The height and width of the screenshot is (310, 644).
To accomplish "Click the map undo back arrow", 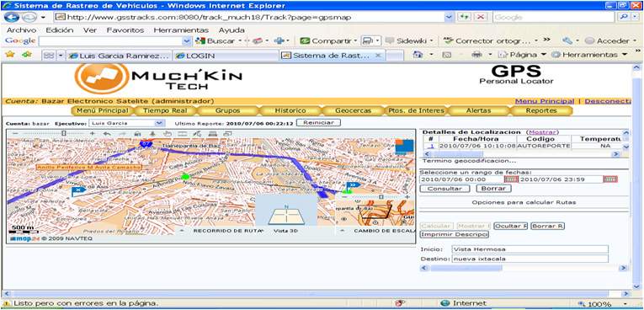I will click(x=107, y=134).
